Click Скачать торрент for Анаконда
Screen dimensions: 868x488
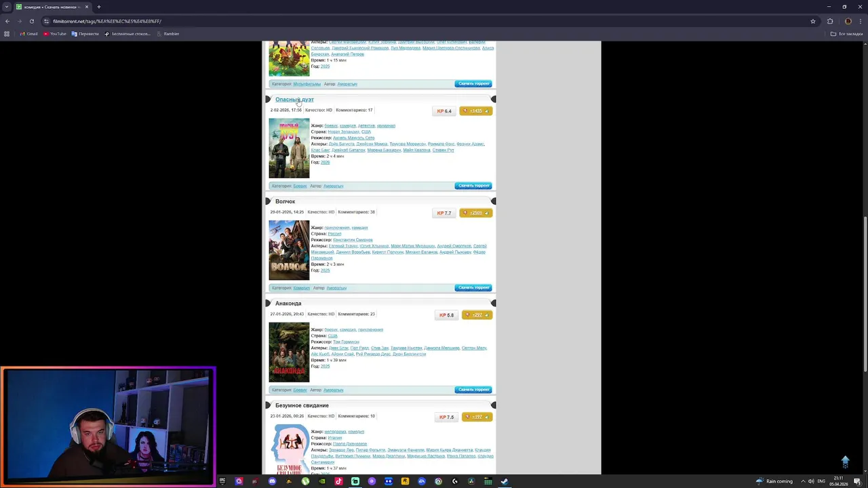point(473,390)
